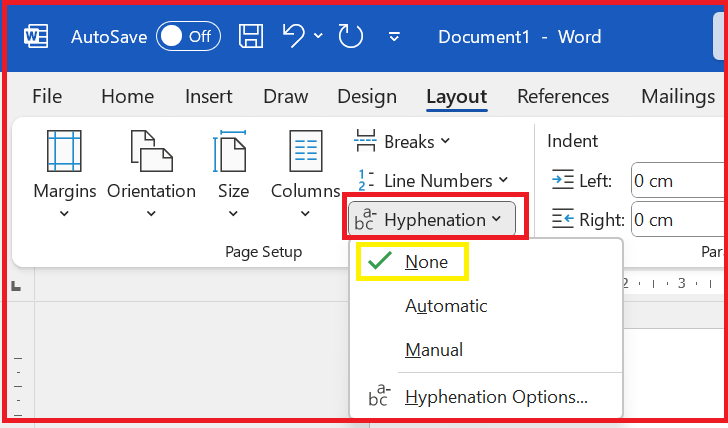Expand the Columns dropdown arrow
Viewport: 728px width, 428px height.
tap(305, 214)
